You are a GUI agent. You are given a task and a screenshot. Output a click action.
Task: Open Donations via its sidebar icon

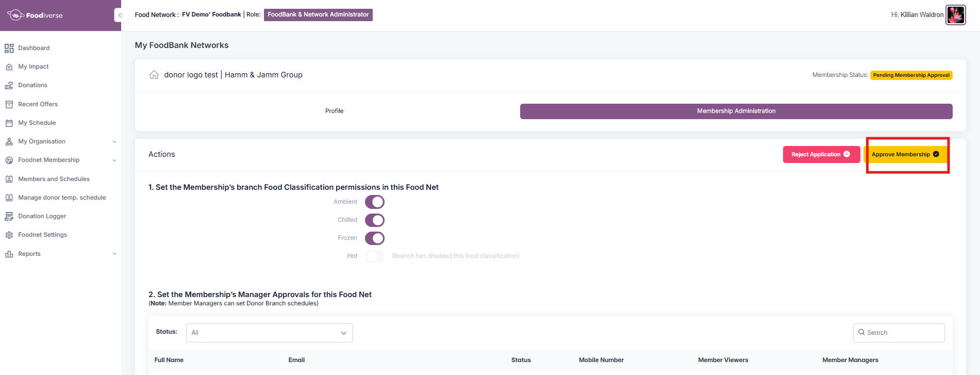pyautogui.click(x=9, y=85)
